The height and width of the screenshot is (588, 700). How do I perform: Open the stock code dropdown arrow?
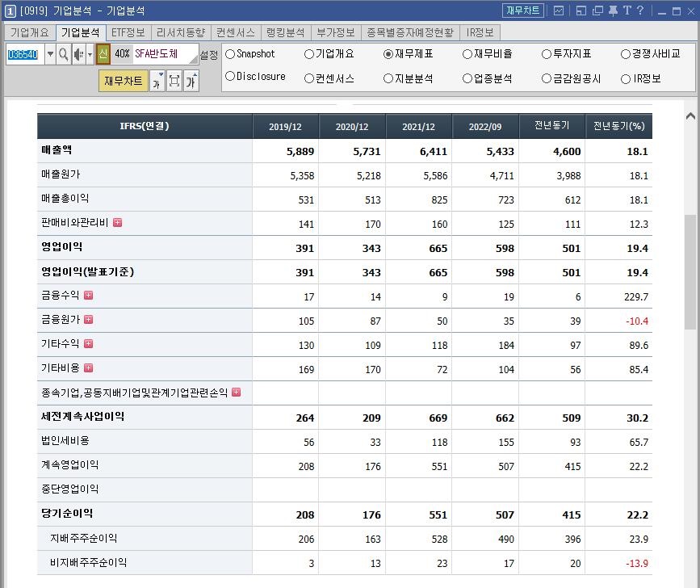pyautogui.click(x=50, y=54)
